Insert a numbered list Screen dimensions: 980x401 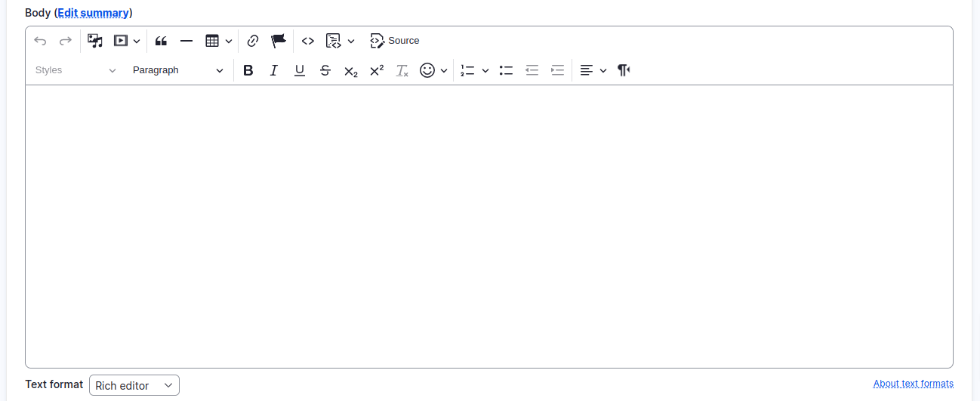coord(468,70)
